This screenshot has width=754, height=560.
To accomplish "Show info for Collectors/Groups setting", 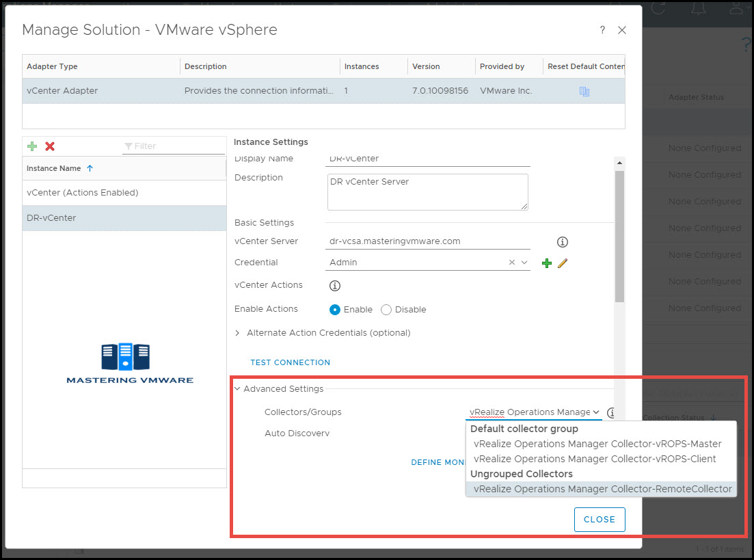I will [x=611, y=413].
